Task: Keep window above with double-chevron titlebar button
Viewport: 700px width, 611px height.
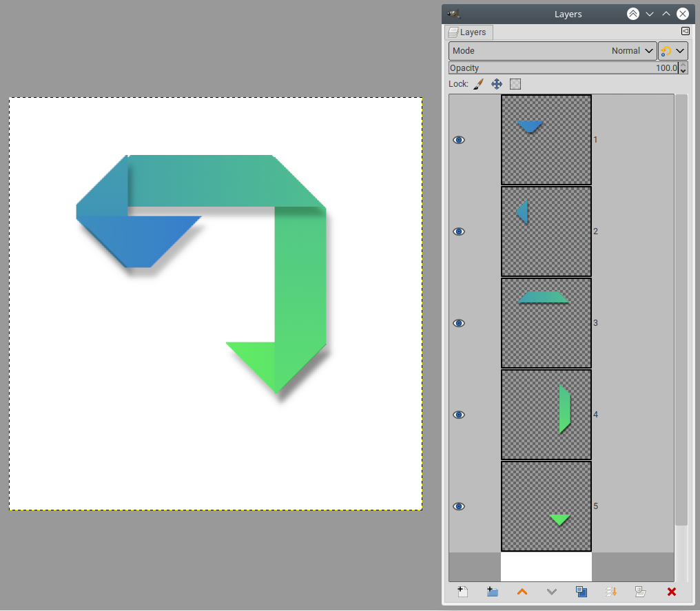Action: point(633,14)
